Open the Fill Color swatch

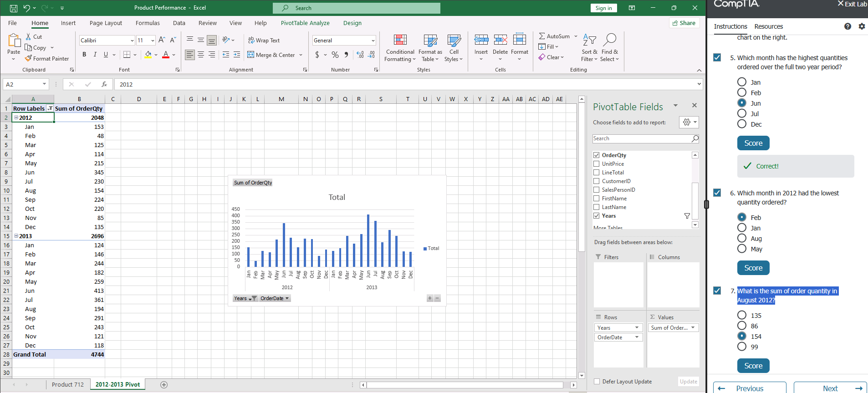pos(148,55)
